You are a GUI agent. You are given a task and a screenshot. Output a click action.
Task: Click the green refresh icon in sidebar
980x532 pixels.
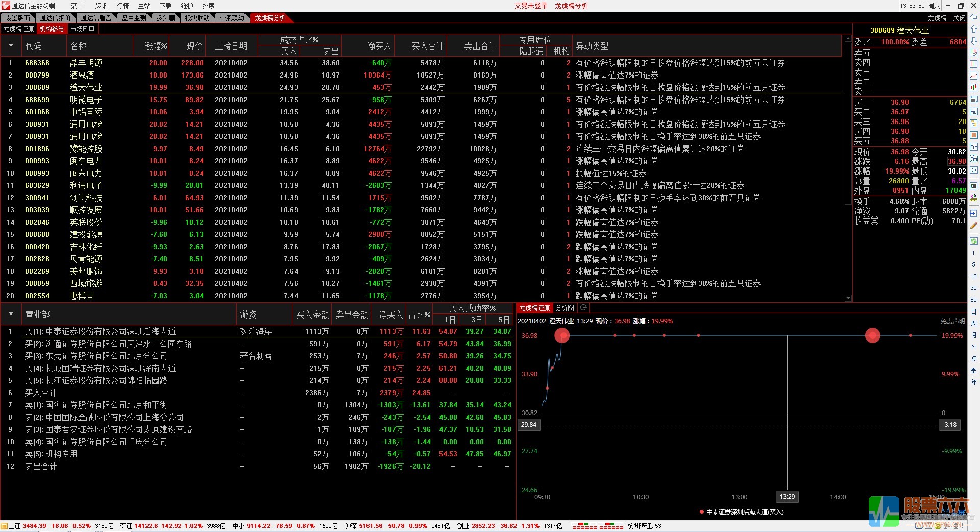[x=974, y=240]
